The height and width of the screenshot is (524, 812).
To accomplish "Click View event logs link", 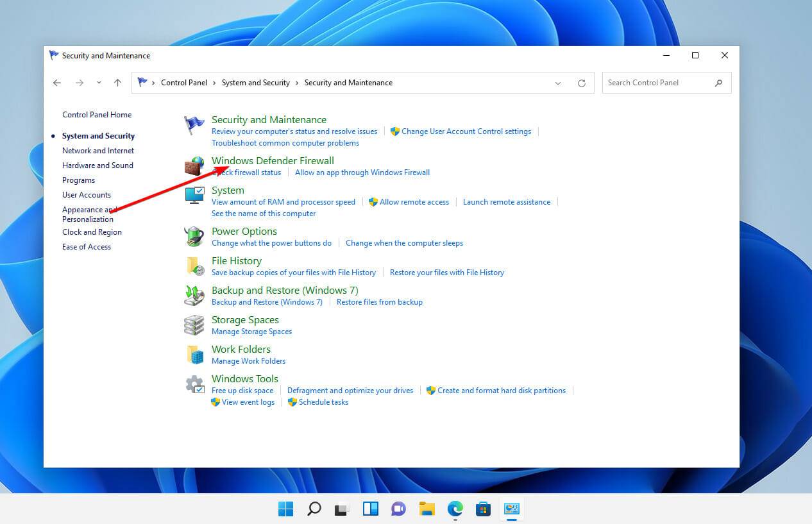I will 248,402.
